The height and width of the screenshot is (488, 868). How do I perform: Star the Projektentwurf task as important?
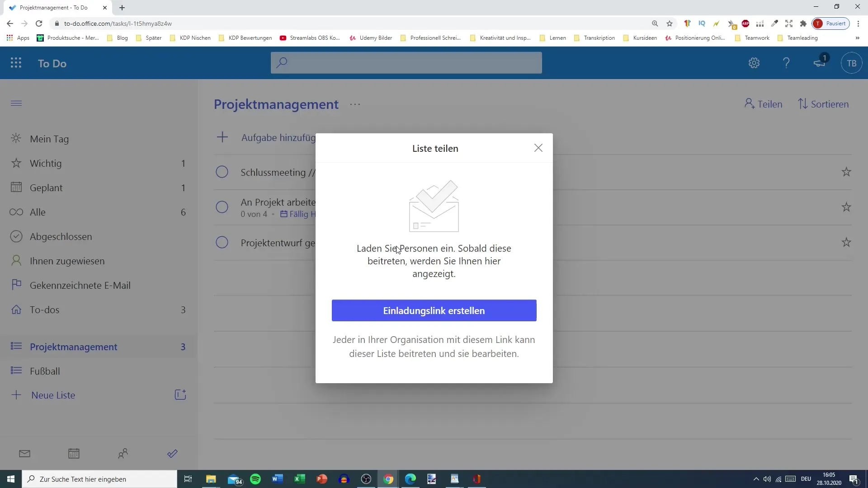(x=846, y=242)
